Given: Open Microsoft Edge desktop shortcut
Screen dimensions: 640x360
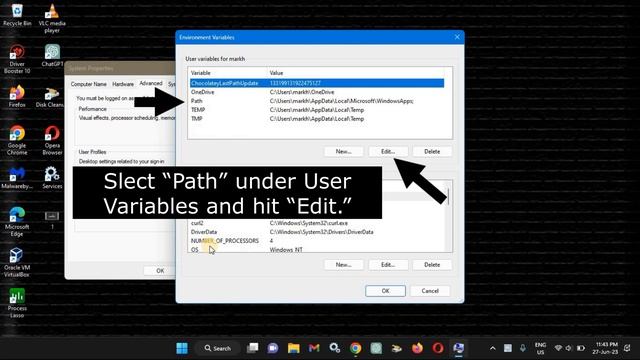Looking at the screenshot, I should coord(17,222).
